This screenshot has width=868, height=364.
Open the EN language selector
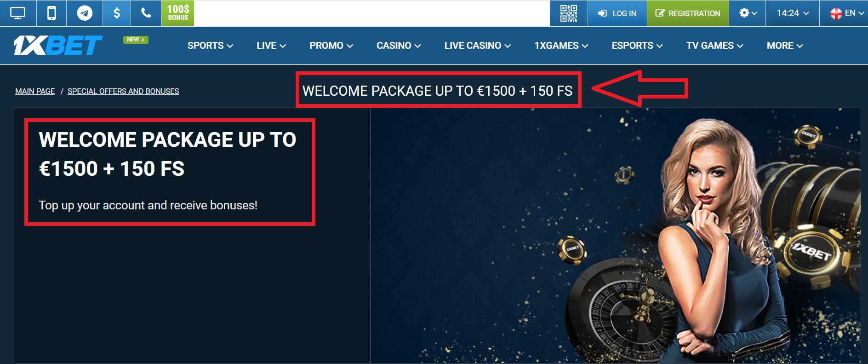tap(844, 13)
